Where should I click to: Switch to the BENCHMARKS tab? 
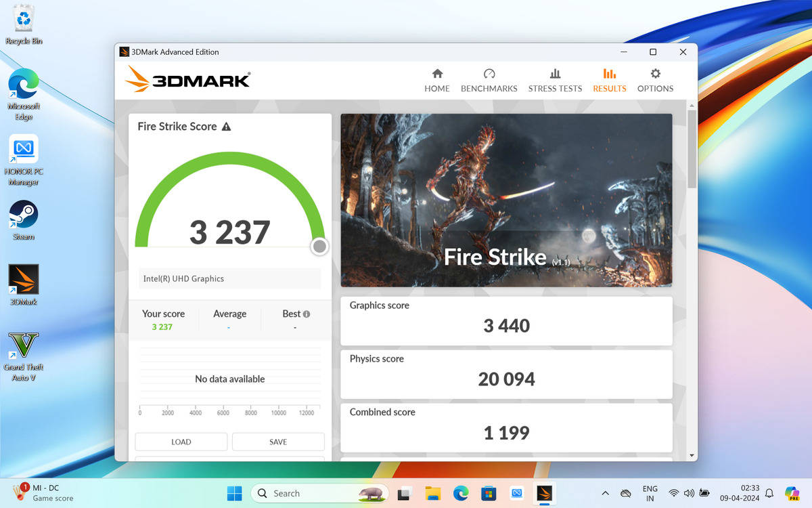[x=489, y=80]
